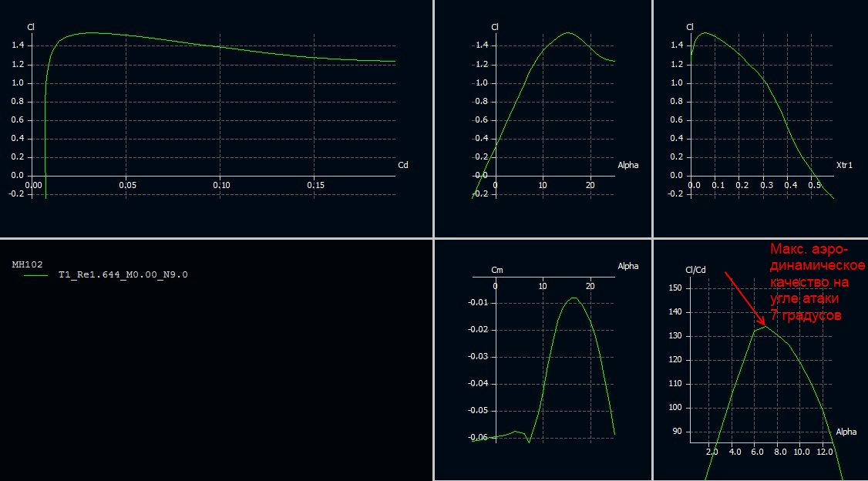The image size is (868, 481).
Task: Click the 150 tick label on Cl/Cd axis
Action: [x=676, y=288]
